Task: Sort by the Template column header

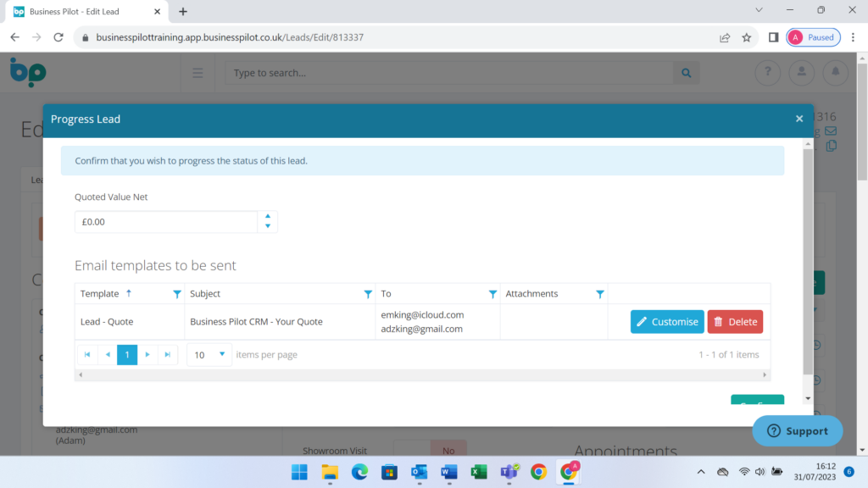Action: 100,294
